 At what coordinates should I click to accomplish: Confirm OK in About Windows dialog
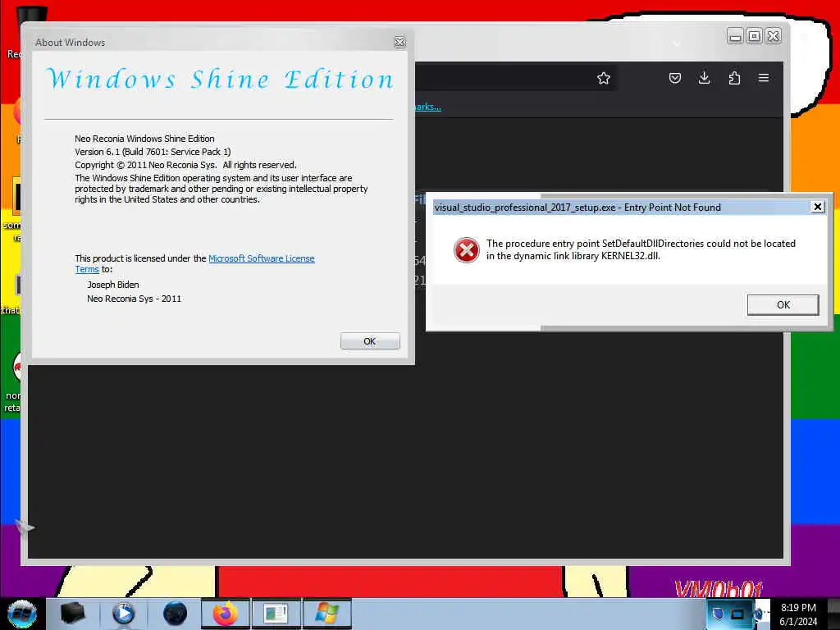370,341
